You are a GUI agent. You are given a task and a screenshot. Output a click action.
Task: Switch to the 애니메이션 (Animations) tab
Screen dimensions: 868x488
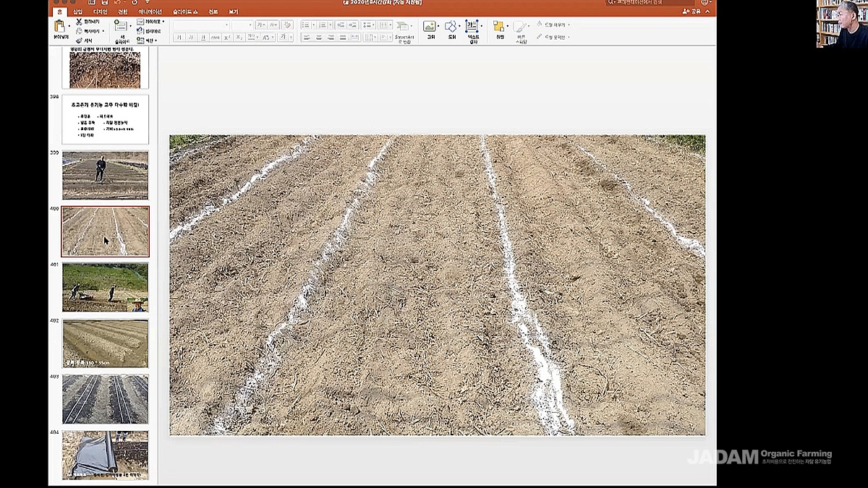(150, 12)
